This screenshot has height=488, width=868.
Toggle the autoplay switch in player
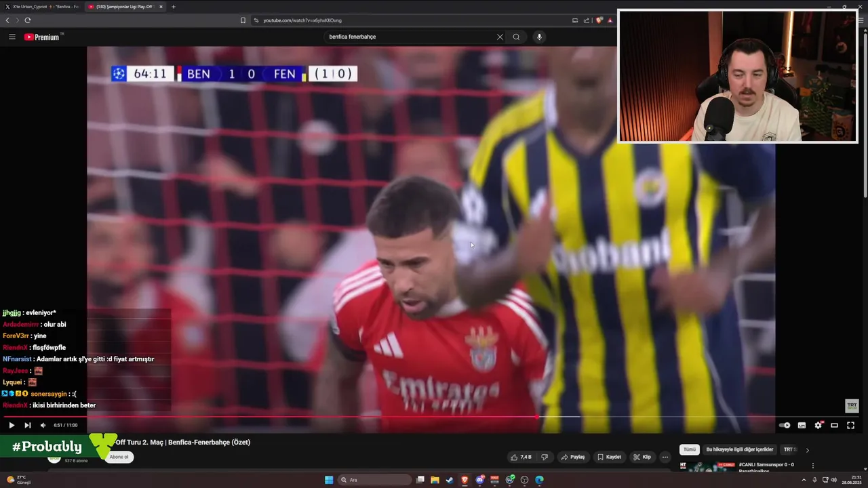[x=785, y=425]
